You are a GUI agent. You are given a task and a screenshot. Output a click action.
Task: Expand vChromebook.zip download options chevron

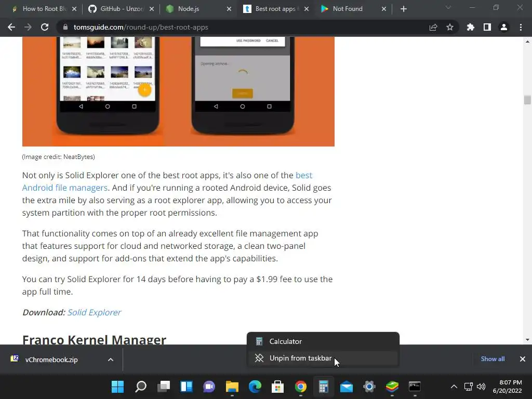coord(111,360)
